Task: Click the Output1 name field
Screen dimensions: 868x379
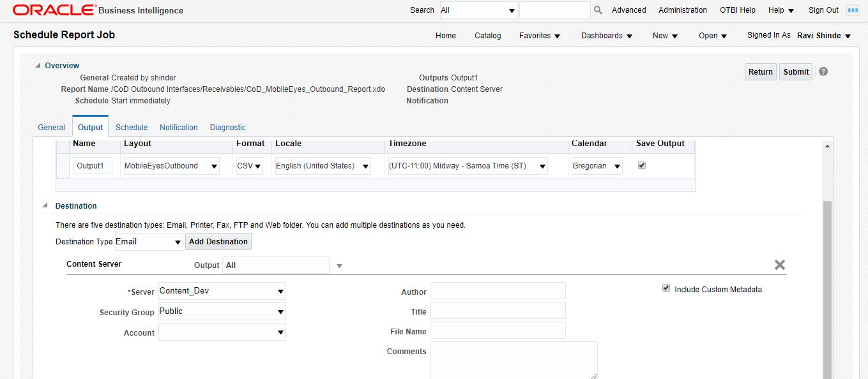Action: pyautogui.click(x=93, y=166)
